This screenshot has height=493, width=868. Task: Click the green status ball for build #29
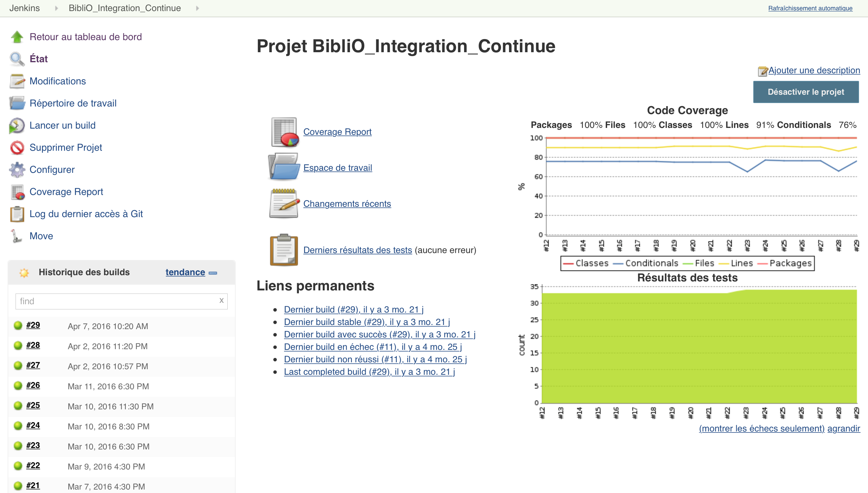point(18,325)
